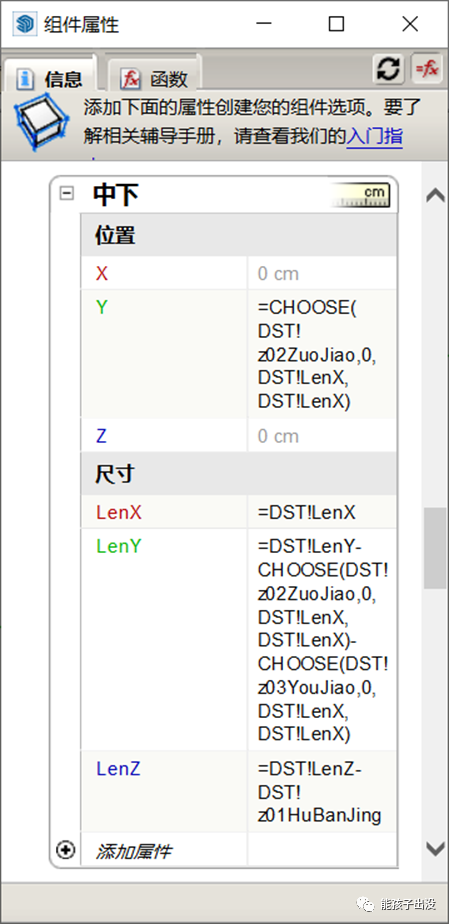
Task: Click the component cube icon
Action: click(41, 123)
